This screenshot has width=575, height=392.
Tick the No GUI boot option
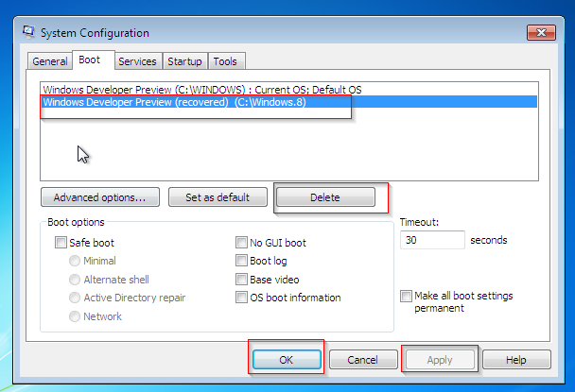(241, 243)
